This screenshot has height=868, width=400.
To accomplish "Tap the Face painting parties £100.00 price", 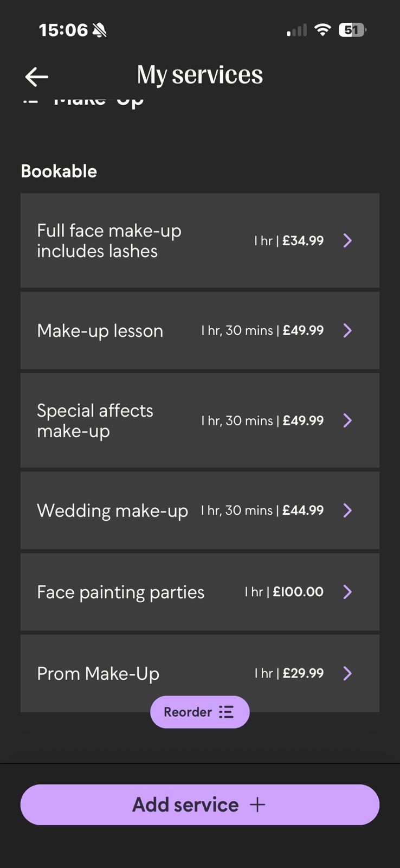I will (x=298, y=592).
